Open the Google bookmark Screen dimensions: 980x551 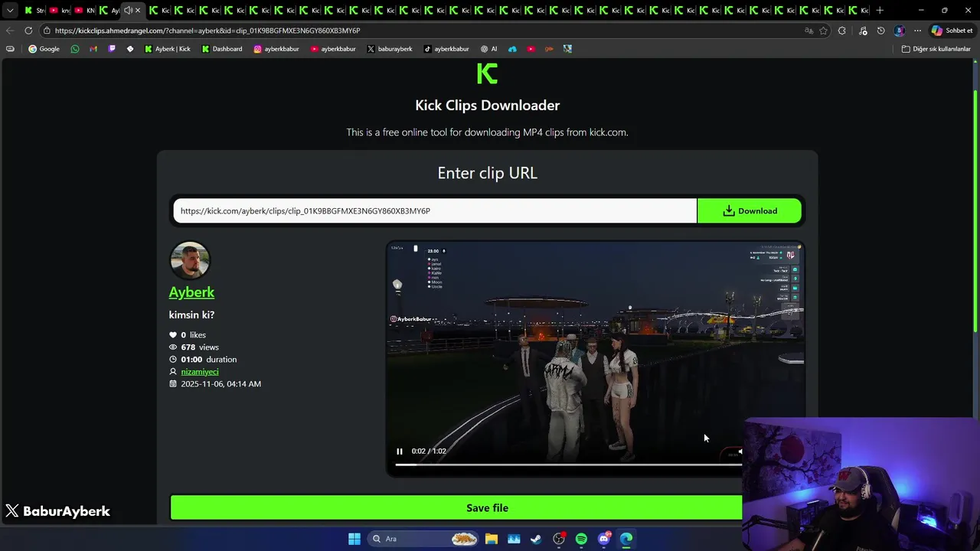click(x=44, y=49)
